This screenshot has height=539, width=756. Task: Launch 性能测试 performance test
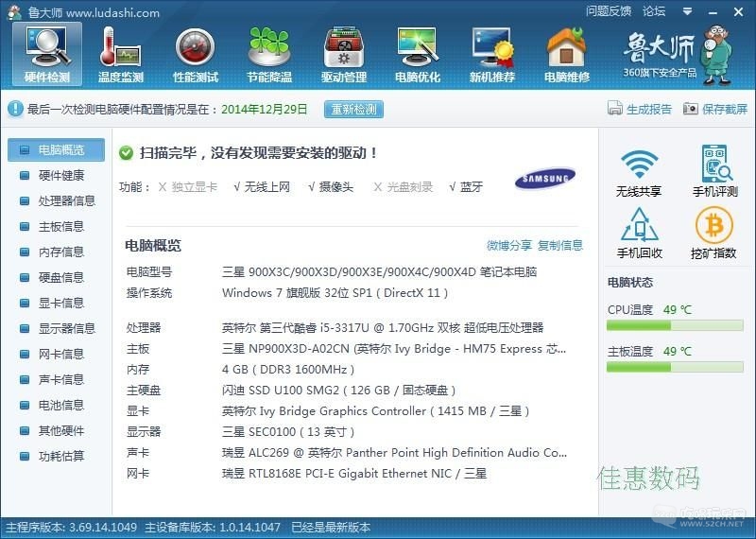click(x=196, y=55)
